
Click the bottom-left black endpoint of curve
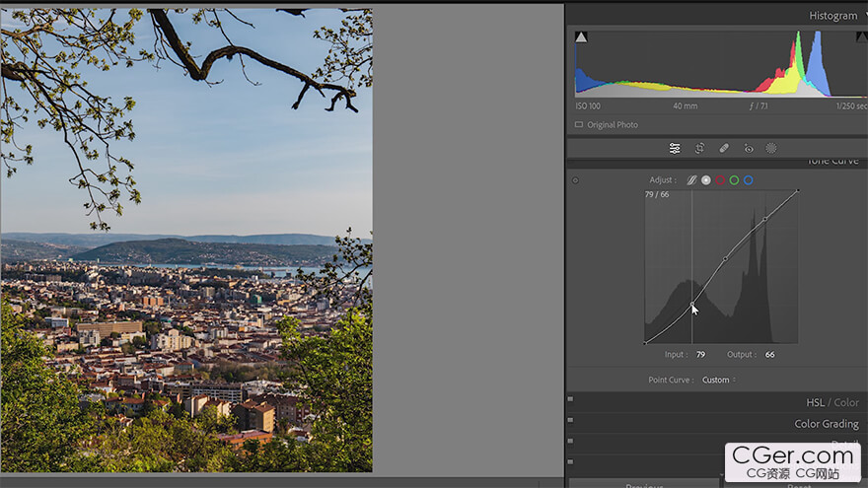645,343
